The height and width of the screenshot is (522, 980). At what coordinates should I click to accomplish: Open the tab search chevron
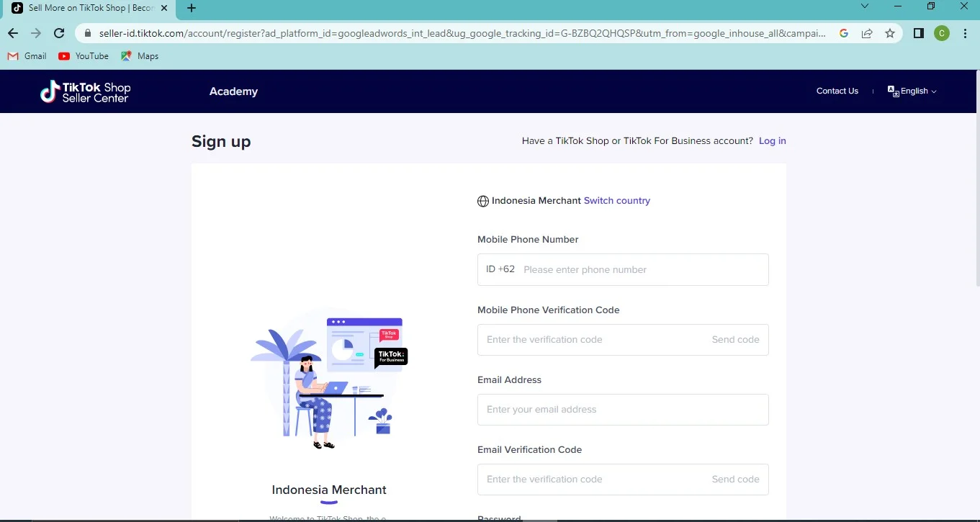point(865,6)
